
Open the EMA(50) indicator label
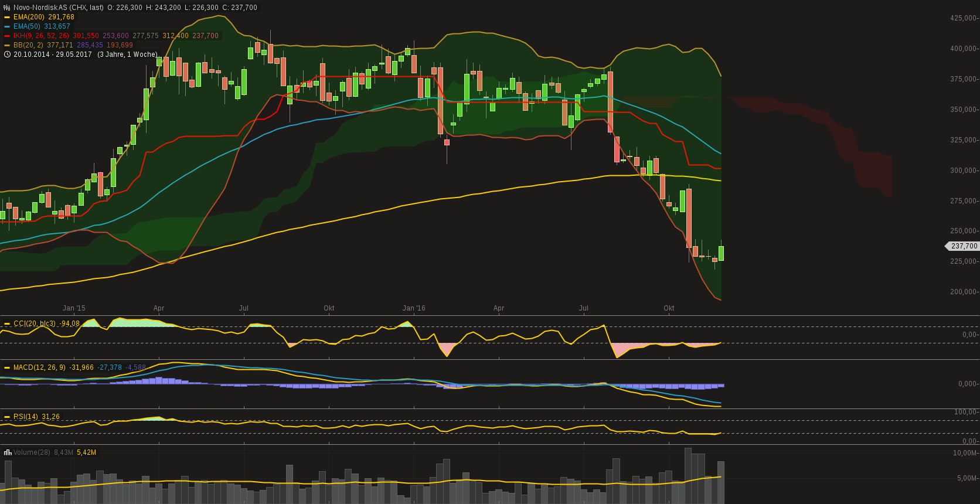point(27,26)
